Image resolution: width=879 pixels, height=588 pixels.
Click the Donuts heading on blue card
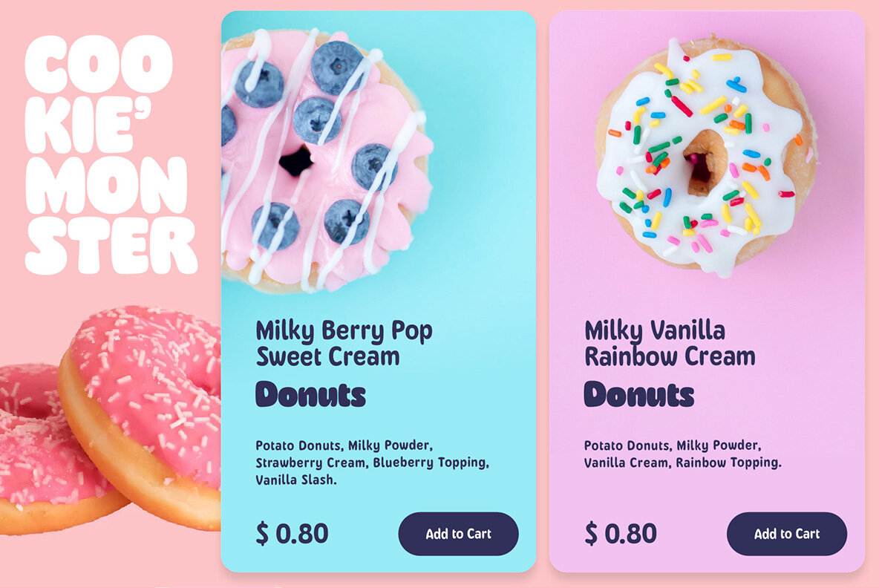[x=310, y=394]
